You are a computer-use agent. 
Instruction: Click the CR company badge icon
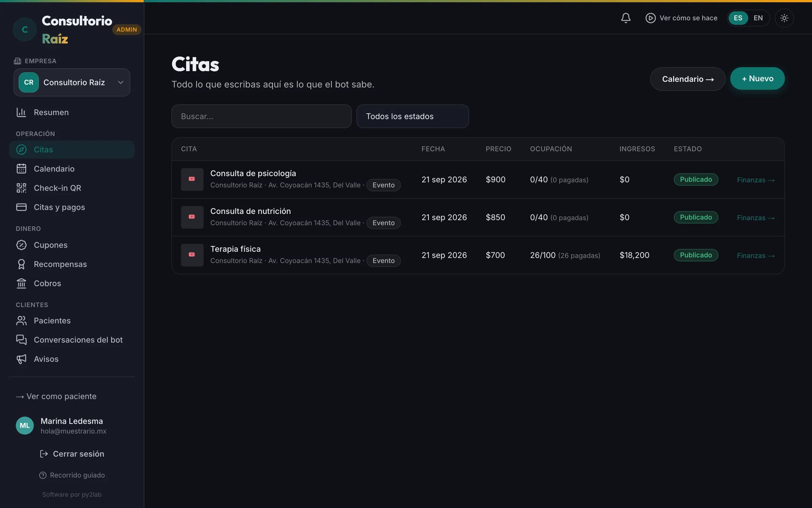(x=28, y=82)
